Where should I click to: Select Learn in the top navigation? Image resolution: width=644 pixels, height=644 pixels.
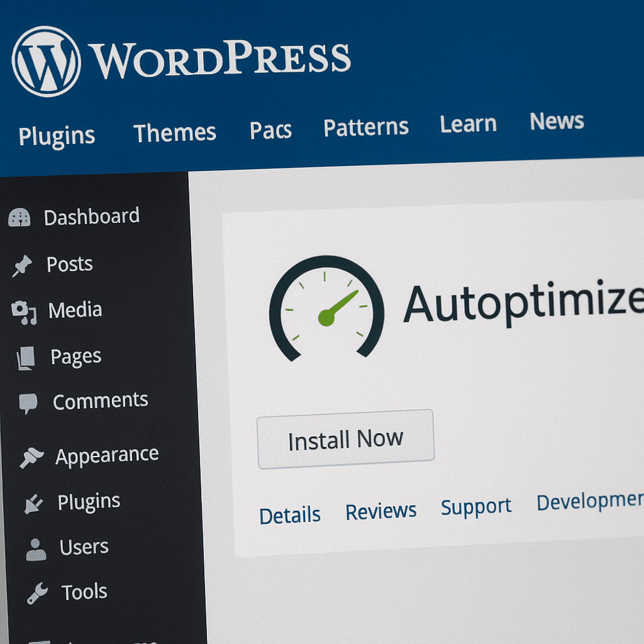(468, 123)
